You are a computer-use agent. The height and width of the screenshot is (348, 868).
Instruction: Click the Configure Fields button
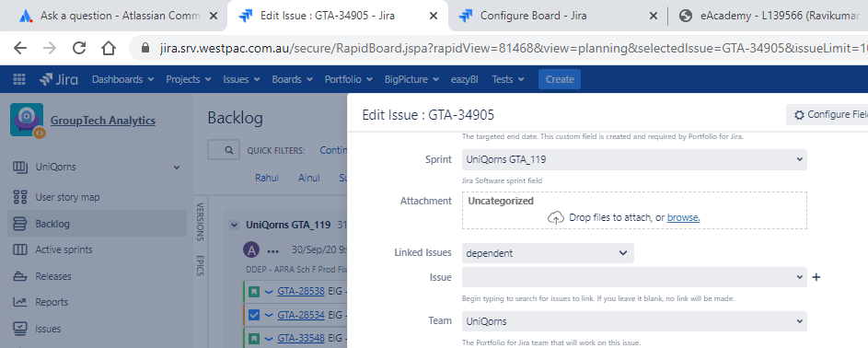pos(827,115)
